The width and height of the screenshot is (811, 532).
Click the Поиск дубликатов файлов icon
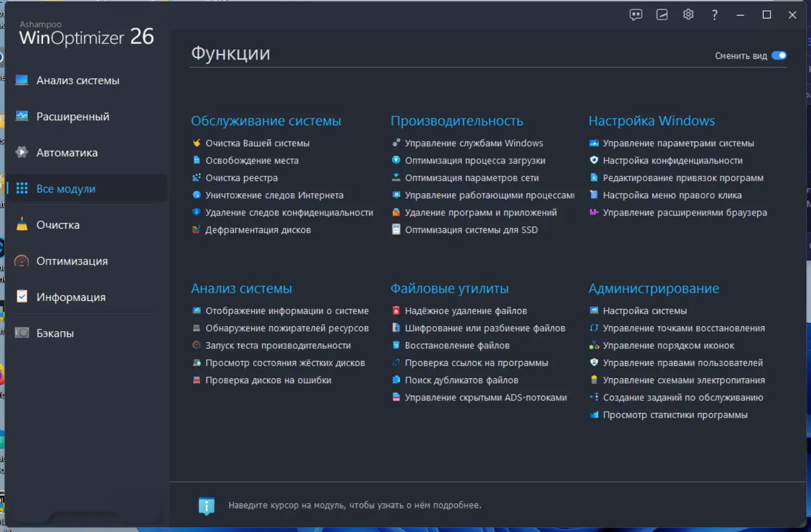point(396,380)
